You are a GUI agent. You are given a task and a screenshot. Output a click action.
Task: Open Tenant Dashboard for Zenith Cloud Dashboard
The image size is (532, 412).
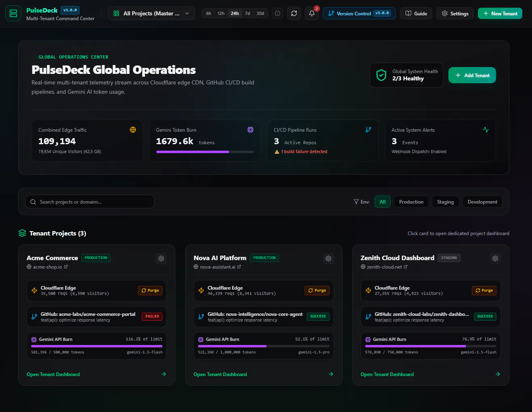pos(387,374)
